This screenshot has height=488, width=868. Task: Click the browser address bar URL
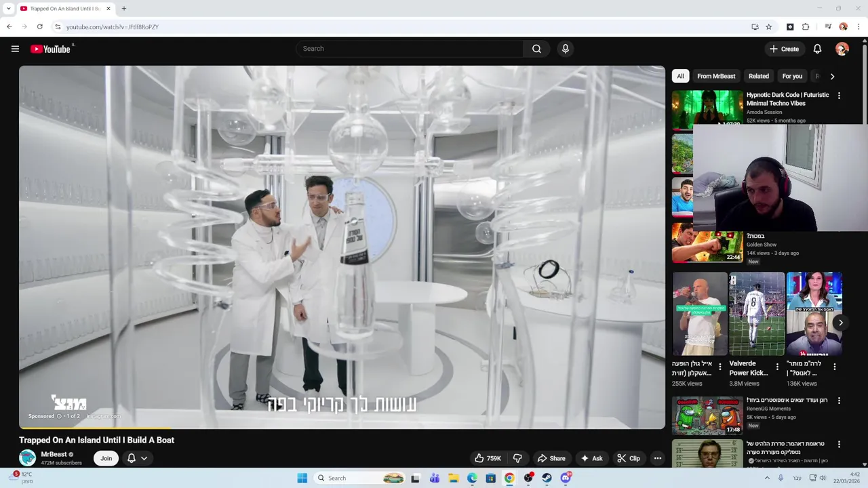[x=113, y=27]
